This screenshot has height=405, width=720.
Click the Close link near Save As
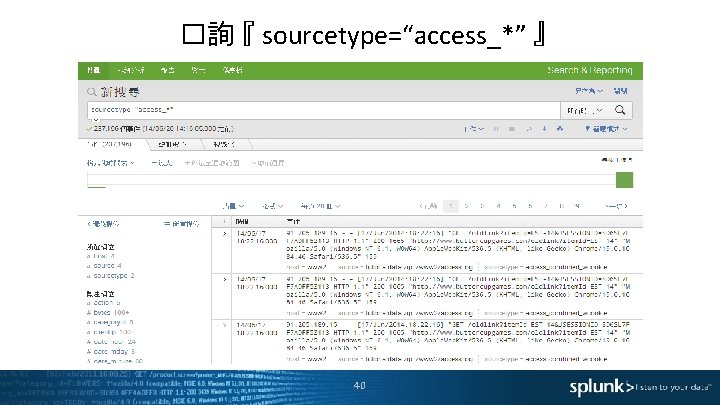(x=620, y=91)
